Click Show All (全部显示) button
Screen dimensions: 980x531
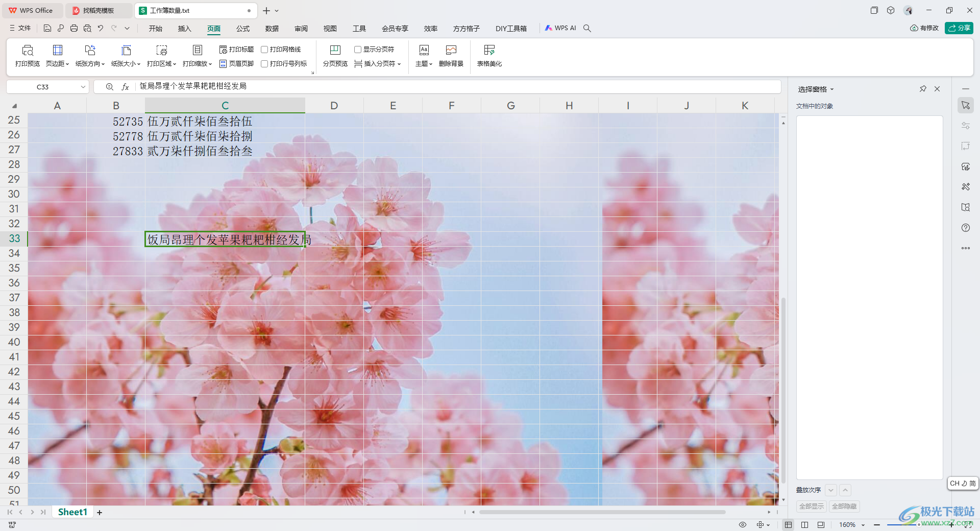(x=811, y=506)
